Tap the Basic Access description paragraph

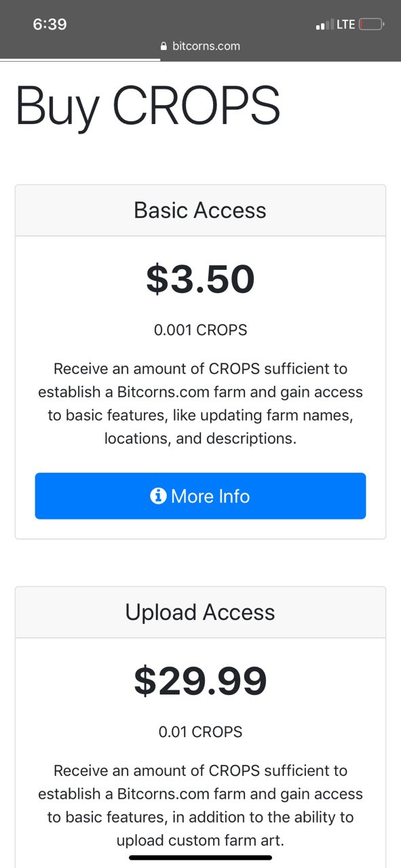pyautogui.click(x=200, y=403)
